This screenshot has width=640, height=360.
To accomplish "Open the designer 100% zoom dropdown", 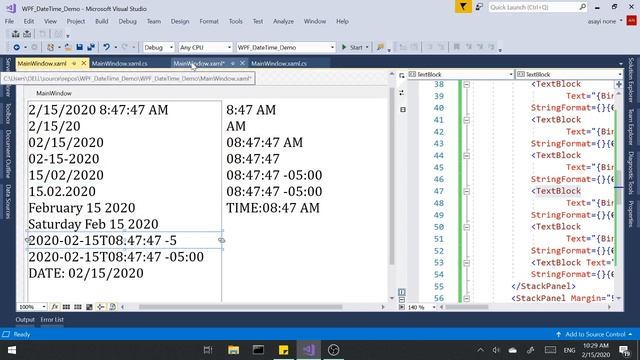I will [x=32, y=307].
